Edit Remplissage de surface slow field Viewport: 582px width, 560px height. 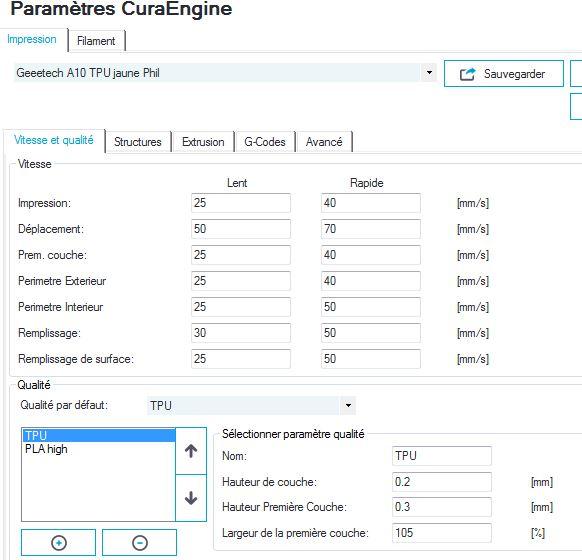241,358
